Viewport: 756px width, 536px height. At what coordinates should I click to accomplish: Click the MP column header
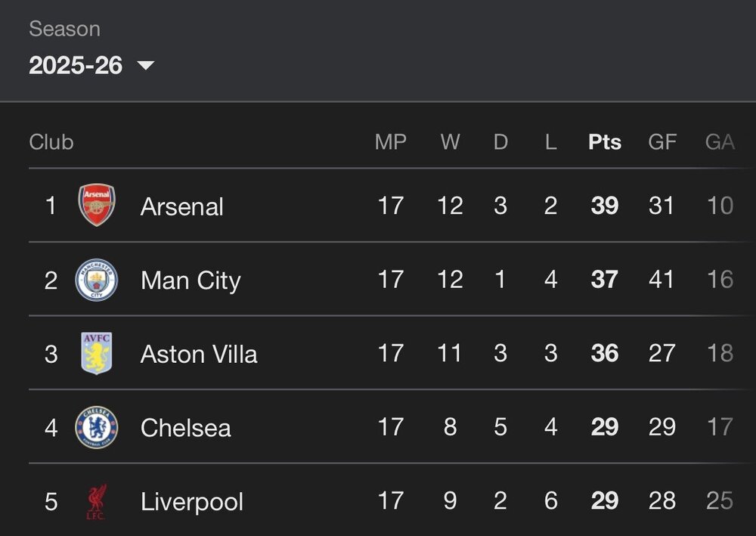(391, 142)
